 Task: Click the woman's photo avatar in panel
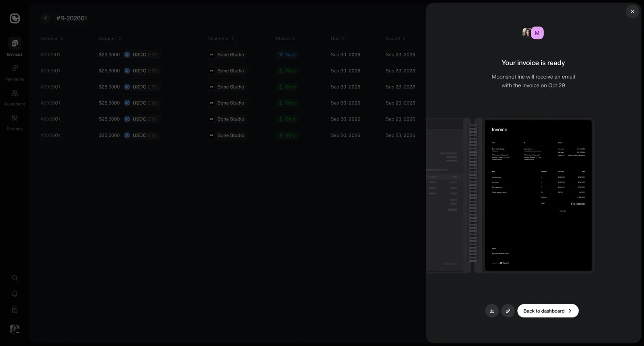click(526, 33)
